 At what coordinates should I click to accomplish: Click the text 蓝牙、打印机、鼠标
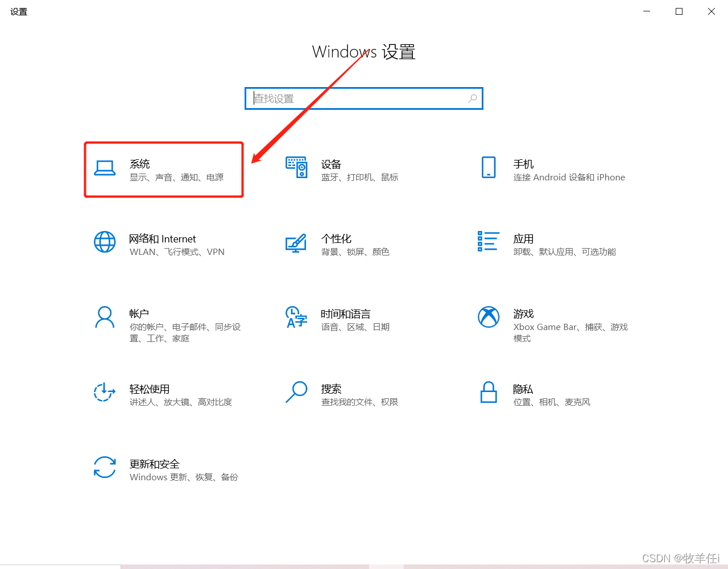point(360,178)
